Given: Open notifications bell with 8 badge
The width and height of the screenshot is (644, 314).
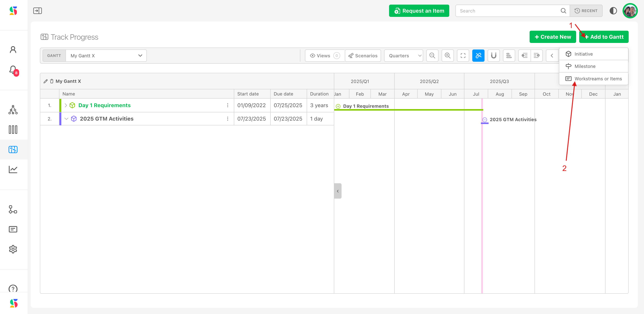Looking at the screenshot, I should click(x=13, y=70).
